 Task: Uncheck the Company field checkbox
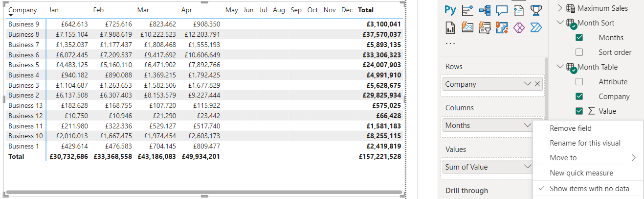pos(579,97)
